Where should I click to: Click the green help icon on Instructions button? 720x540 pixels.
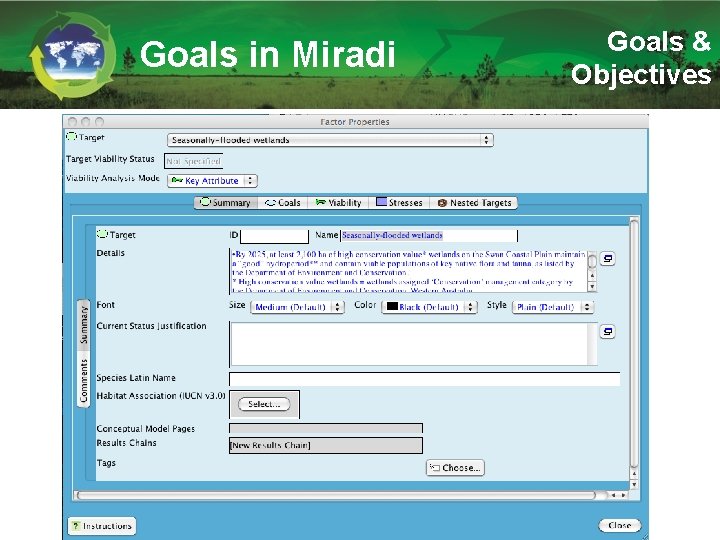coord(77,525)
